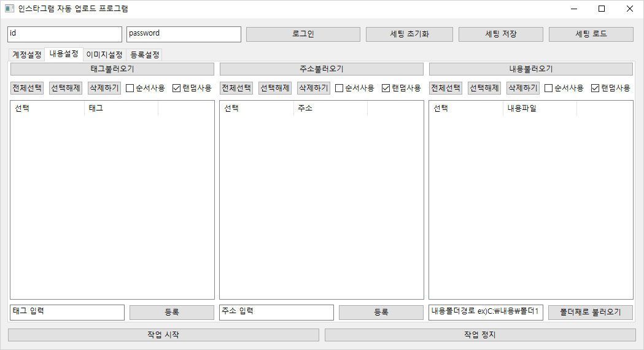Toggle 랜덤사용 checkbox in address panel
The image size is (644, 350).
402,88
